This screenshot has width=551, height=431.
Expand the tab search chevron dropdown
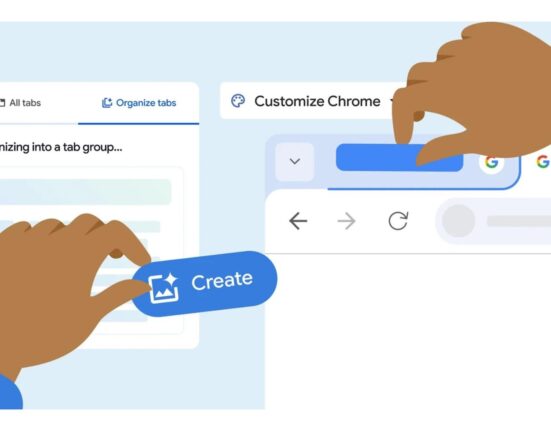click(294, 162)
